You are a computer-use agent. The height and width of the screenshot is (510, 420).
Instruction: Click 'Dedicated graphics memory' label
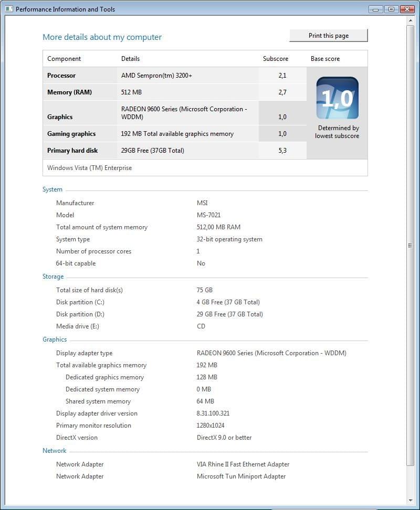click(x=104, y=377)
